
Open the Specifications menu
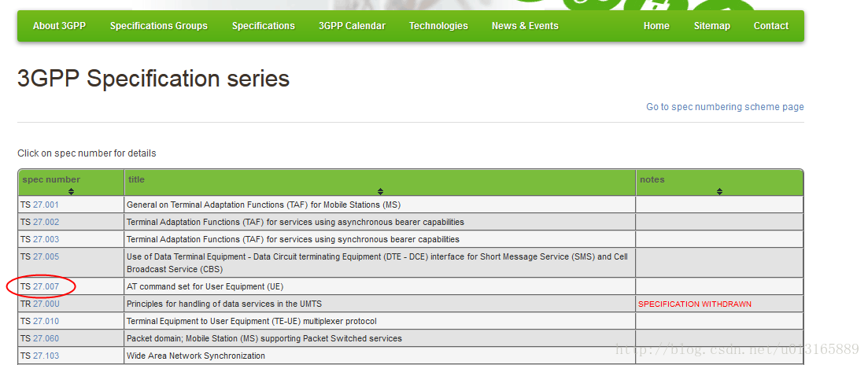pyautogui.click(x=264, y=26)
